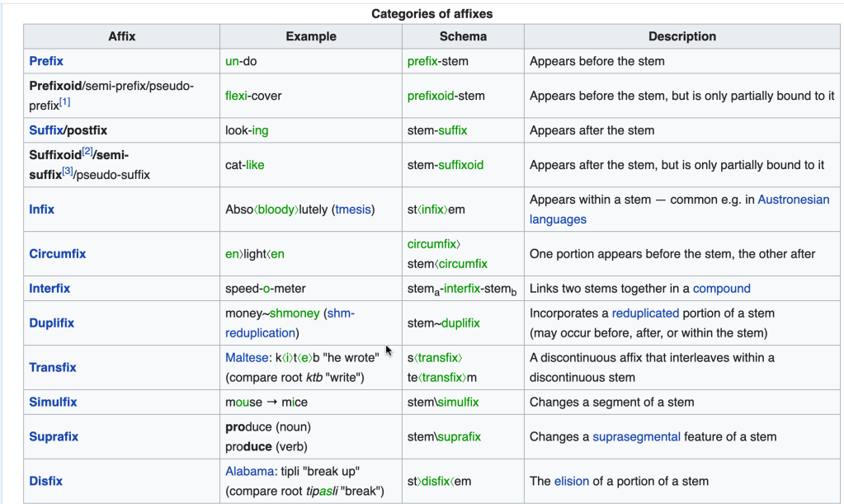Viewport: 844px width, 504px height.
Task: Open the Duplifix article link
Action: 51,323
